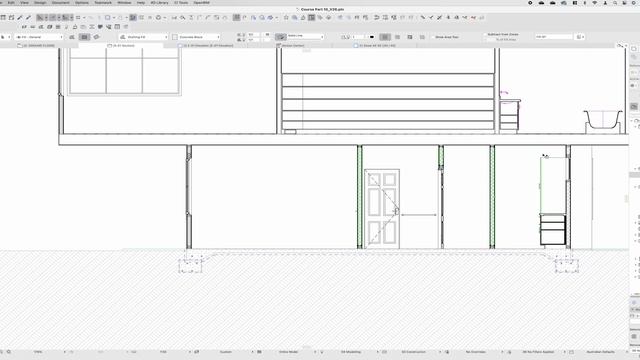
Task: Select the drawer cabinet on ground floor
Action: pyautogui.click(x=553, y=230)
